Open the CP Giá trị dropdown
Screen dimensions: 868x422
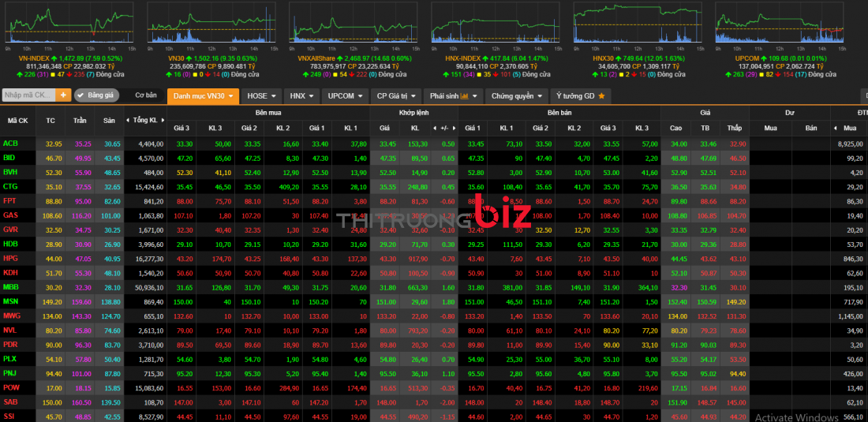pyautogui.click(x=396, y=95)
